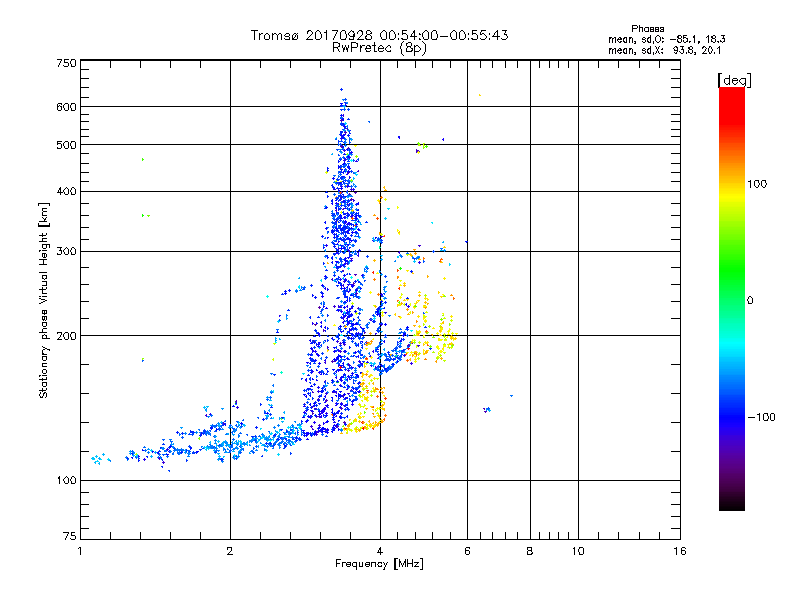Click the 'RwPretec (8p)' subtitle
The width and height of the screenshot is (800, 600).
379,48
